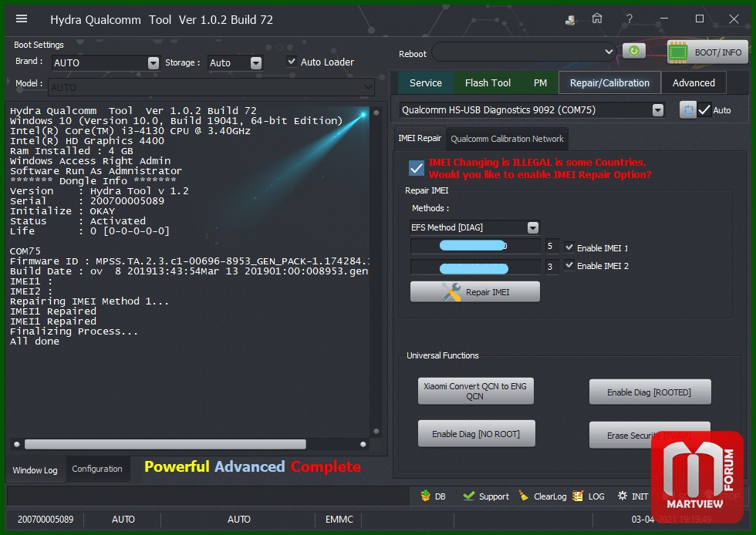
Task: Toggle Enable IMEI 1 checkbox
Action: pos(569,247)
